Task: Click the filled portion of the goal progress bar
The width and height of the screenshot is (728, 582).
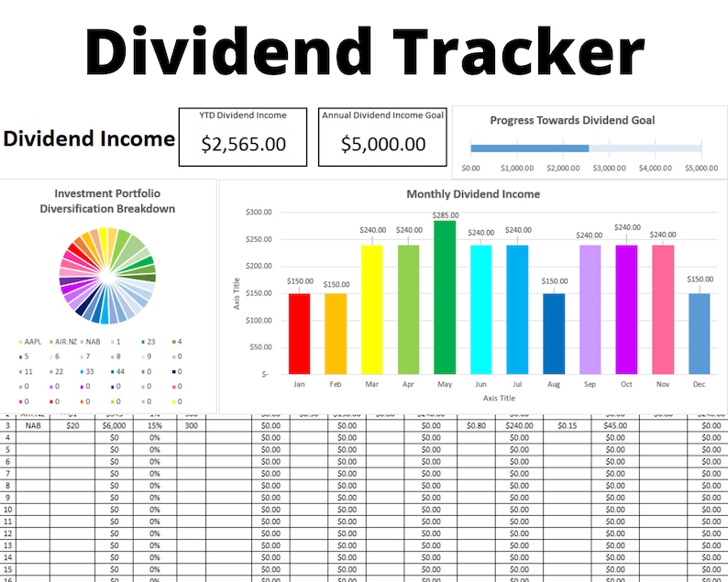Action: point(530,148)
